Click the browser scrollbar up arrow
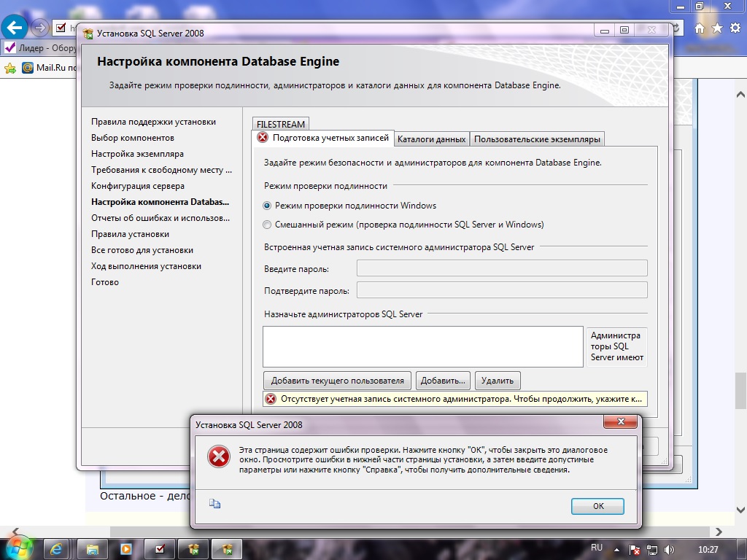Screen dimensions: 747x560 pos(740,94)
